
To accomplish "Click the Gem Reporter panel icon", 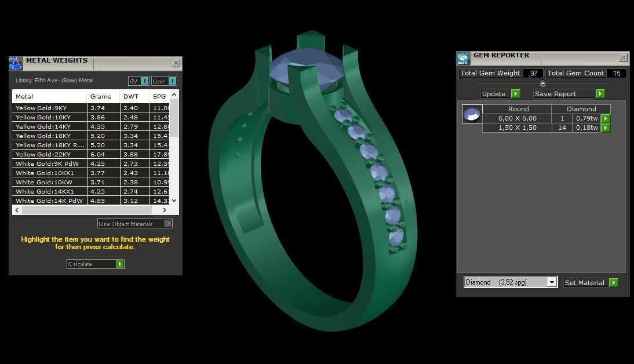I will pos(464,58).
